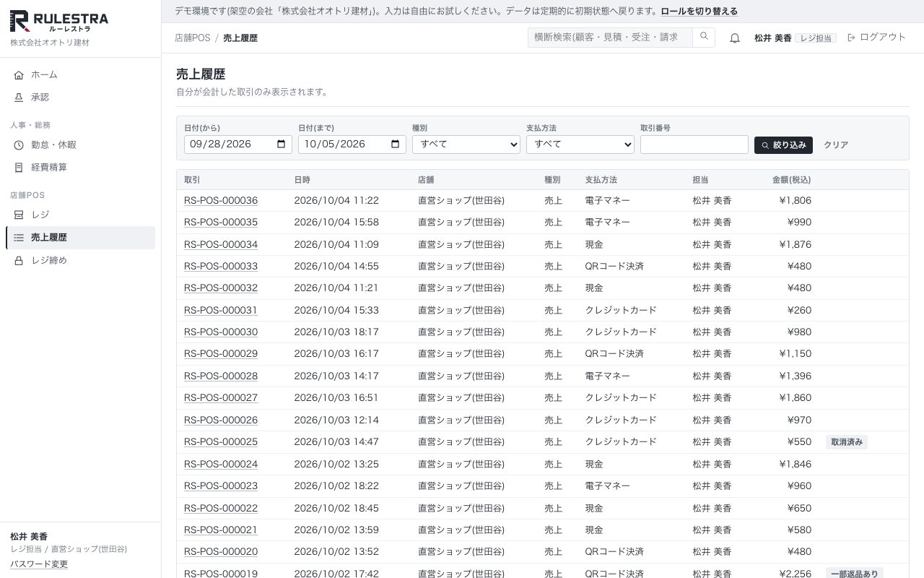This screenshot has width=924, height=578.
Task: Click ロールを切り替える link in banner
Action: tap(699, 12)
